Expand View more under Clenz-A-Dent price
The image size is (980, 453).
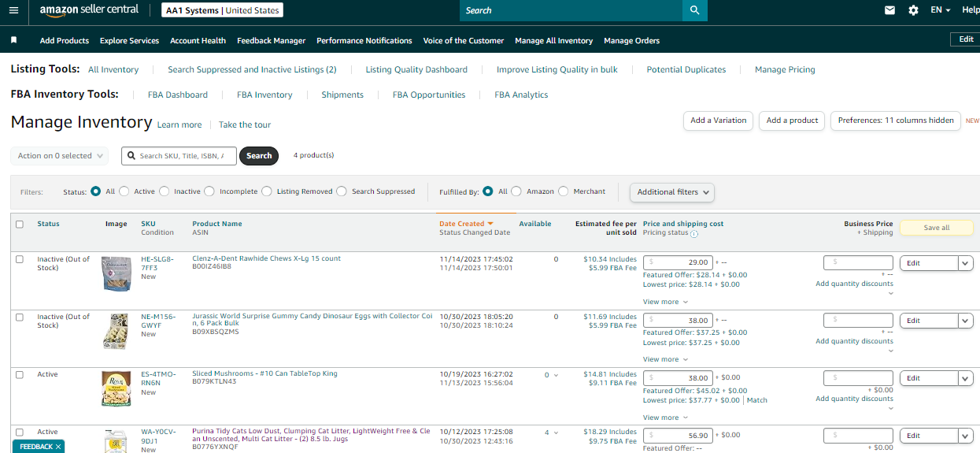tap(665, 302)
